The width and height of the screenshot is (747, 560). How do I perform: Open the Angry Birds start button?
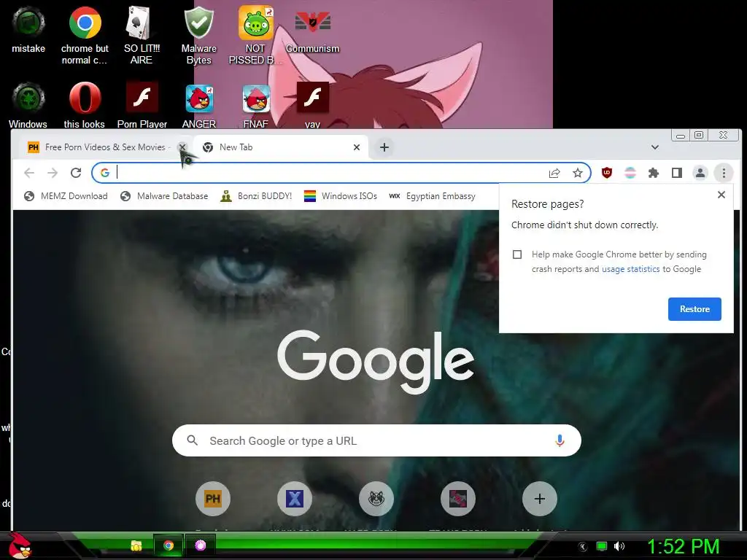(x=20, y=545)
